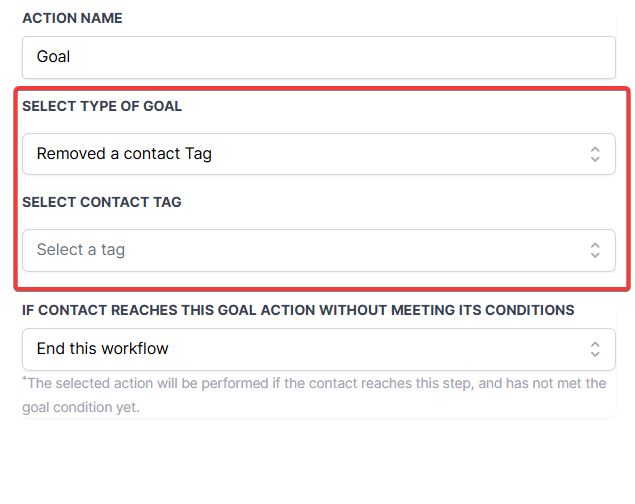This screenshot has width=635, height=504.
Task: Click the SELECT CONTACT TAG label
Action: [102, 202]
